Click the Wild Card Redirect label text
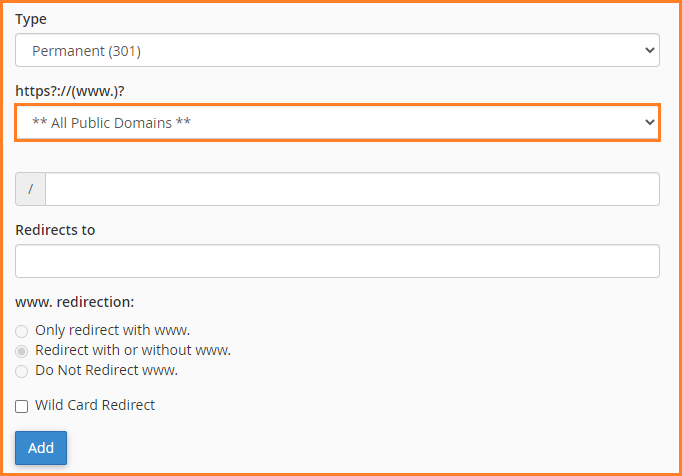Screen dimensions: 682x476 click(x=95, y=405)
